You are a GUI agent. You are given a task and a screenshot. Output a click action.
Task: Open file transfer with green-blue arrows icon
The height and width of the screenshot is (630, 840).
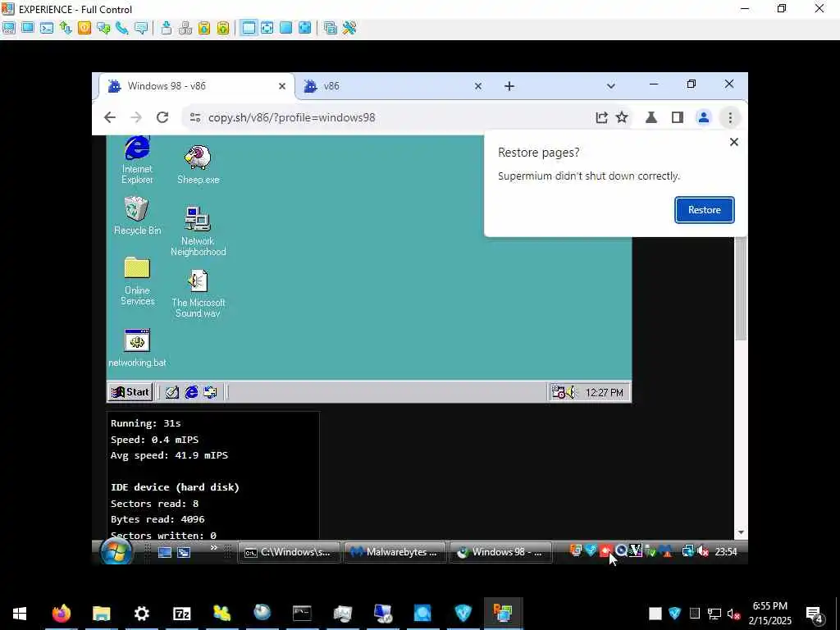(66, 28)
